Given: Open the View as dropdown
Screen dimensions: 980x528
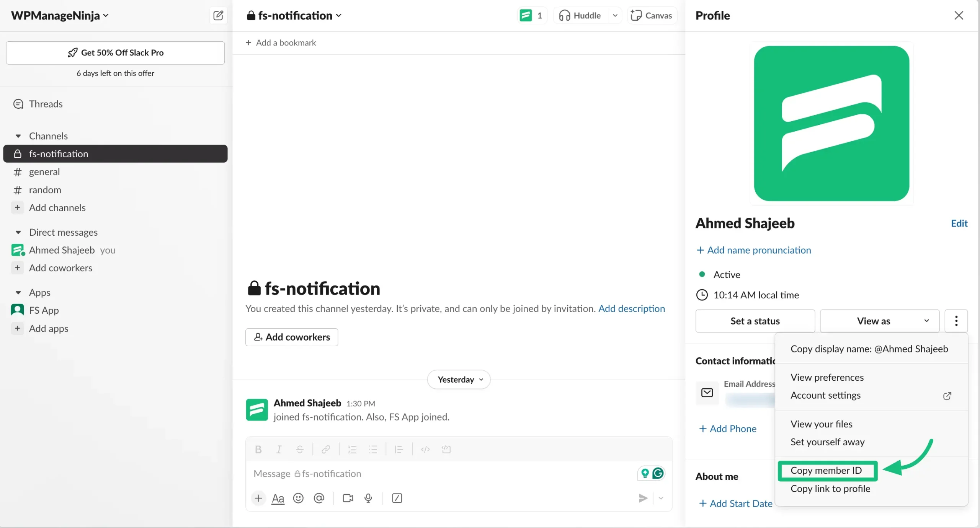Looking at the screenshot, I should pyautogui.click(x=879, y=321).
